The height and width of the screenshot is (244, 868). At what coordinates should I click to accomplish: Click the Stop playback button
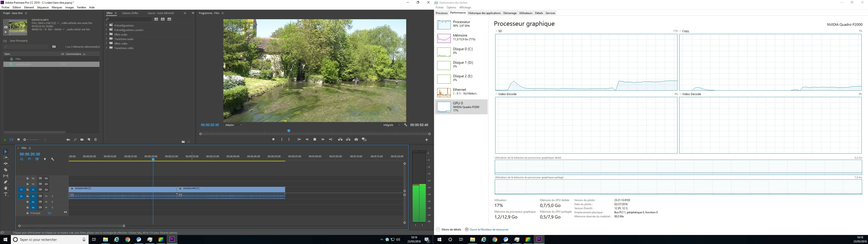pyautogui.click(x=315, y=140)
